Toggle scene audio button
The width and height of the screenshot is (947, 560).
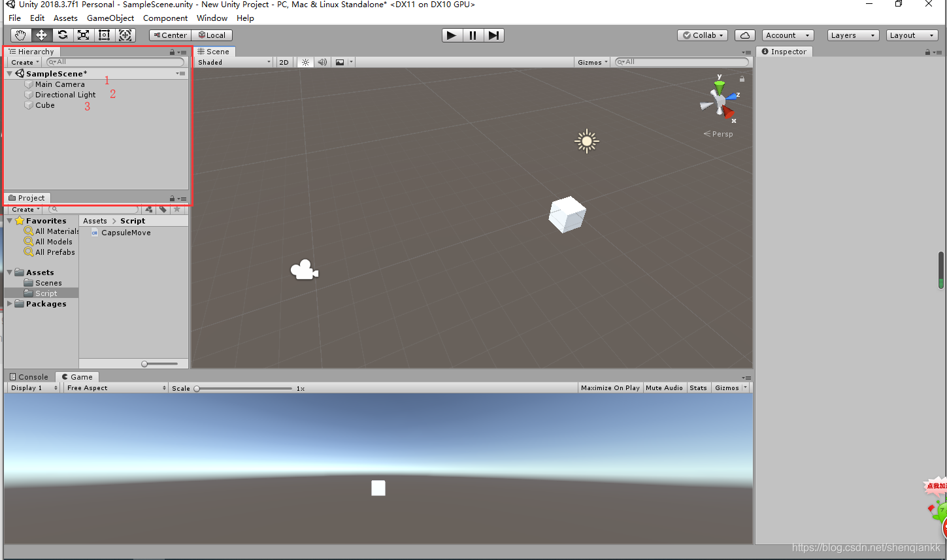point(322,62)
